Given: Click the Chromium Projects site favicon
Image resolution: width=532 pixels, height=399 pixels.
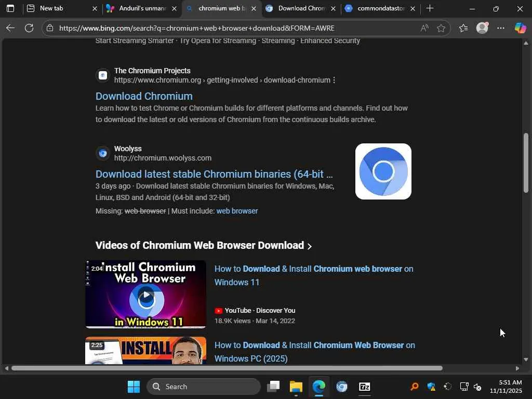Looking at the screenshot, I should coord(103,75).
